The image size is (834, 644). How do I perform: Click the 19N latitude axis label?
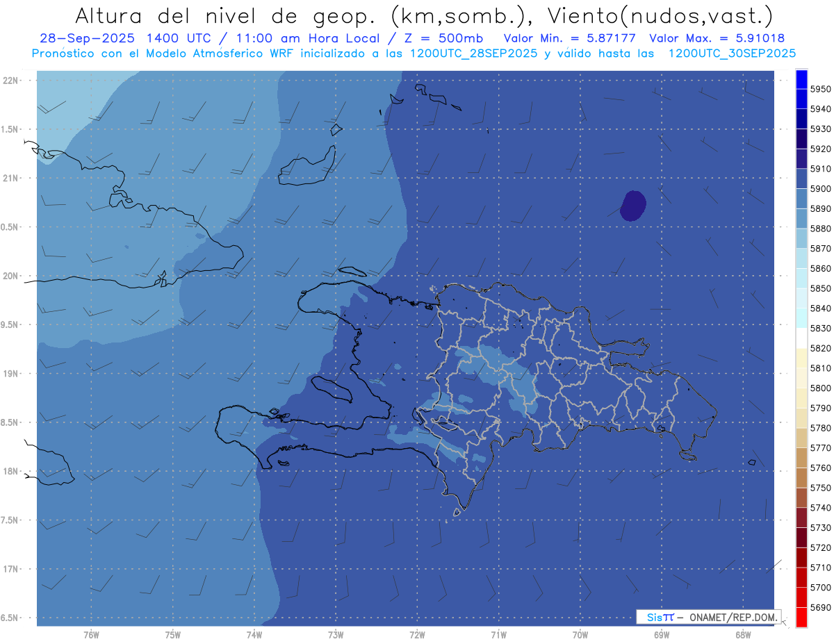click(10, 374)
